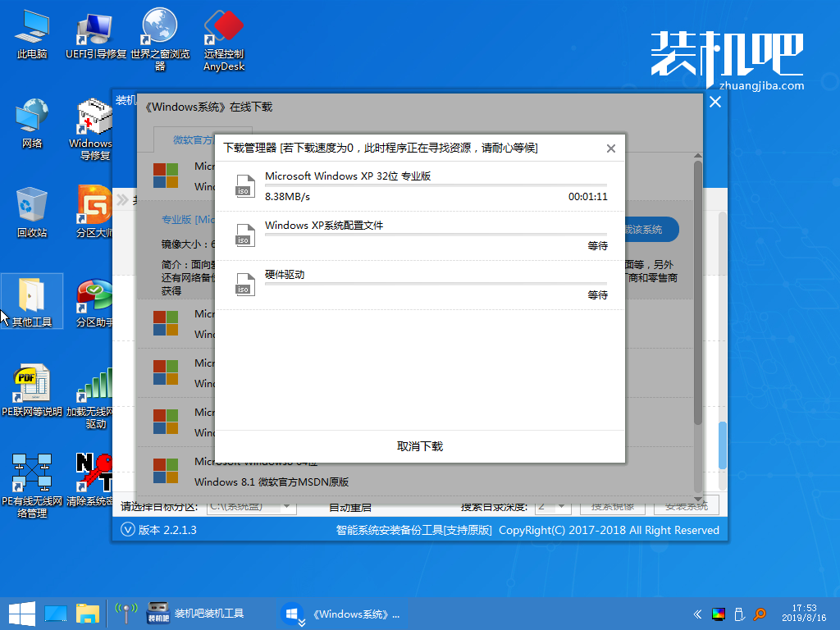Expand the hidden system tray icons chevron
The width and height of the screenshot is (840, 630).
696,613
